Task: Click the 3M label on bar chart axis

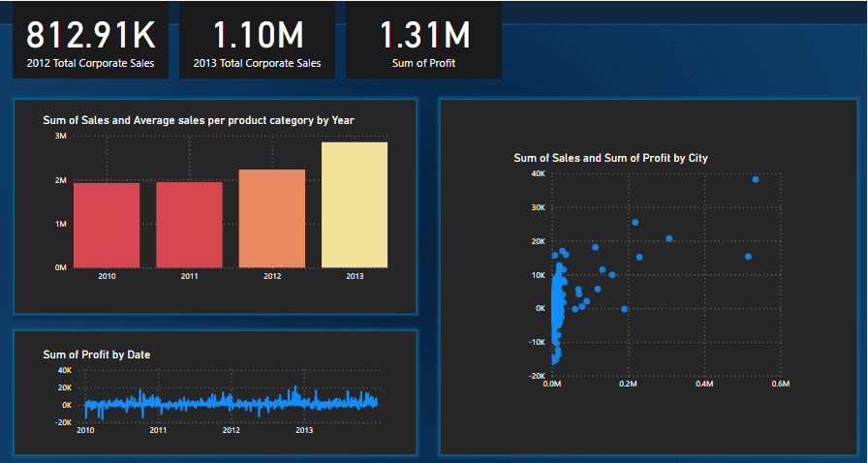Action: pos(60,137)
